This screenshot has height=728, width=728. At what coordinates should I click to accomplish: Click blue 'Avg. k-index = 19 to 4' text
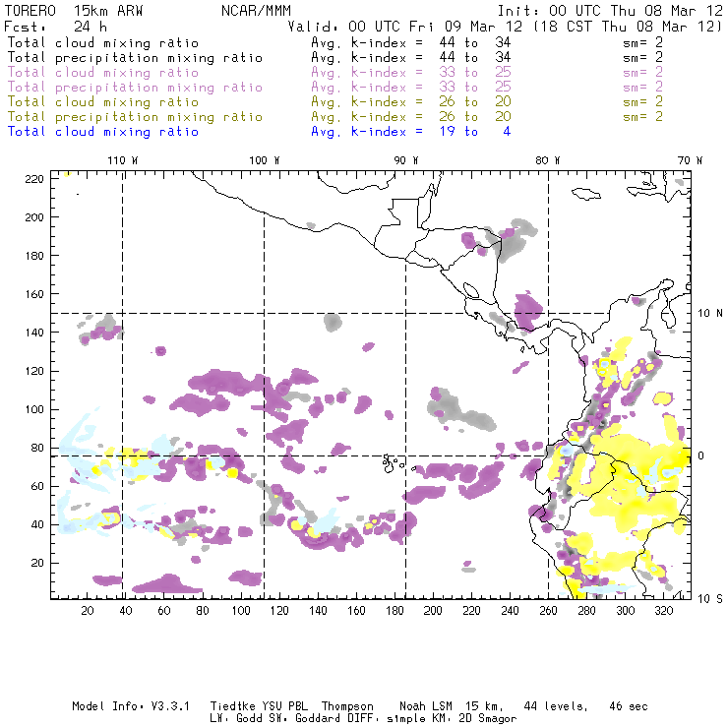(x=411, y=132)
